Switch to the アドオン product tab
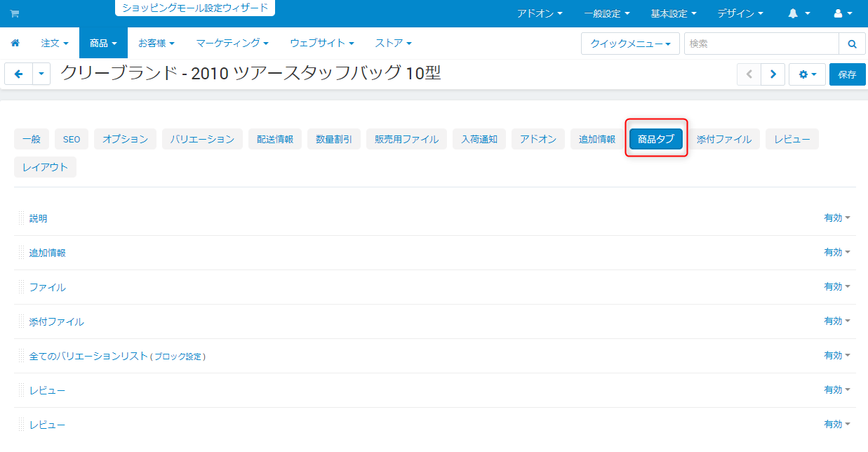Viewport: 868px width, 452px height. [538, 139]
